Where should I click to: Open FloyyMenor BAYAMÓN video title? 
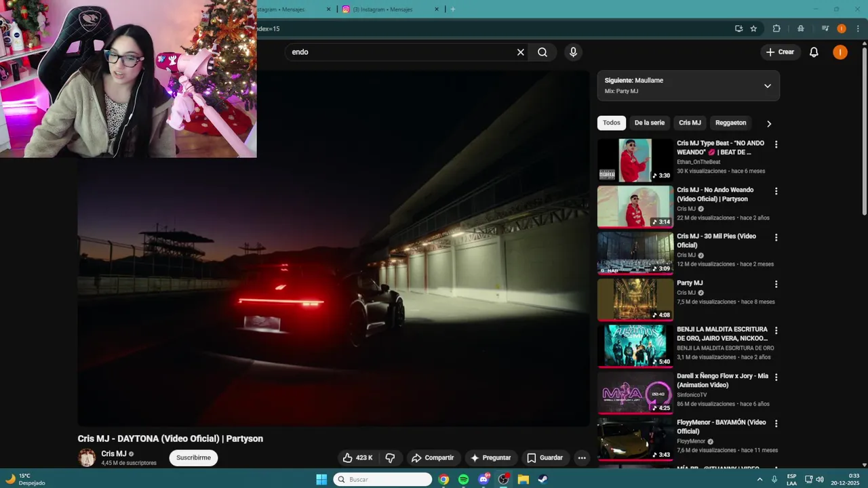(x=721, y=426)
